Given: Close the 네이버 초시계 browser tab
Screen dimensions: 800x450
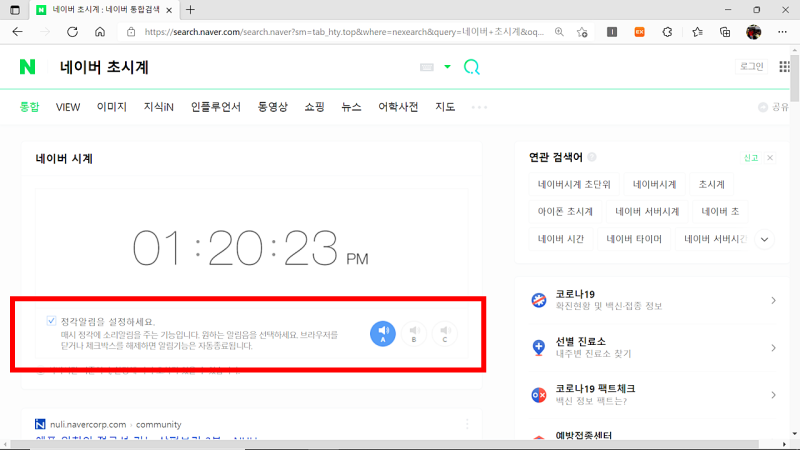Looking at the screenshot, I should tap(169, 10).
